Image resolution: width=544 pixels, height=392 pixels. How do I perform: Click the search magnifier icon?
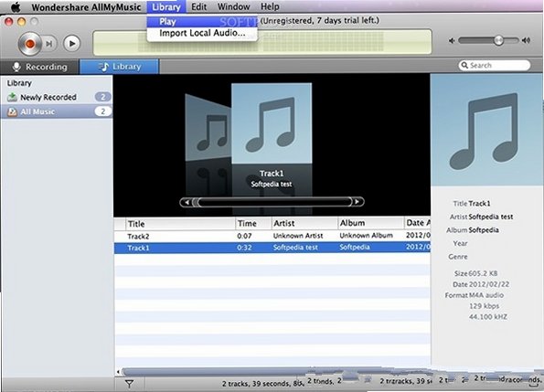(464, 65)
